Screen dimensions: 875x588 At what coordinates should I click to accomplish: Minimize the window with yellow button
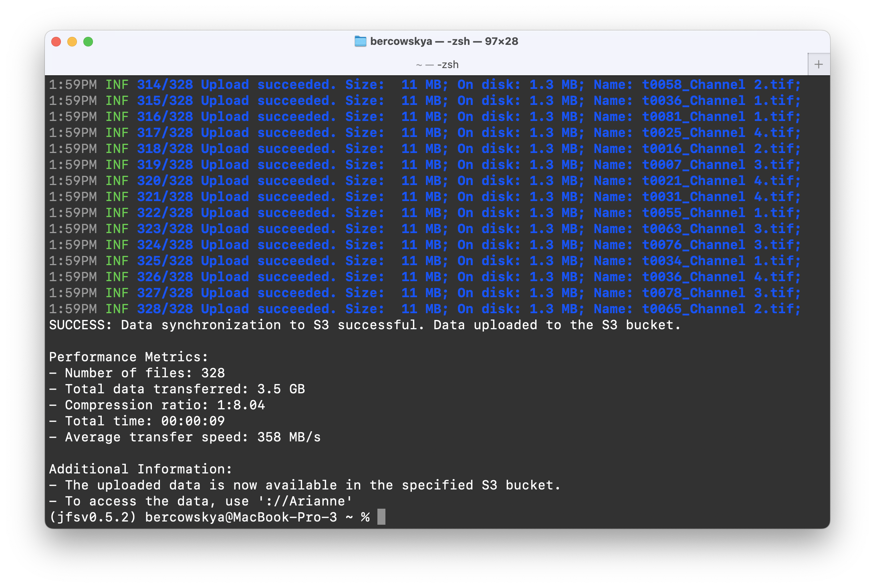(x=72, y=42)
